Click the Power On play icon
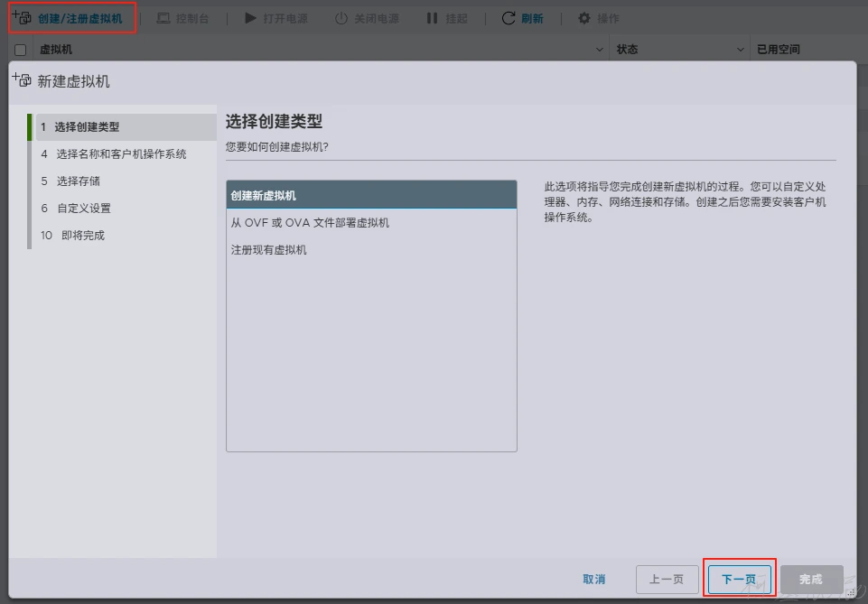 [250, 18]
